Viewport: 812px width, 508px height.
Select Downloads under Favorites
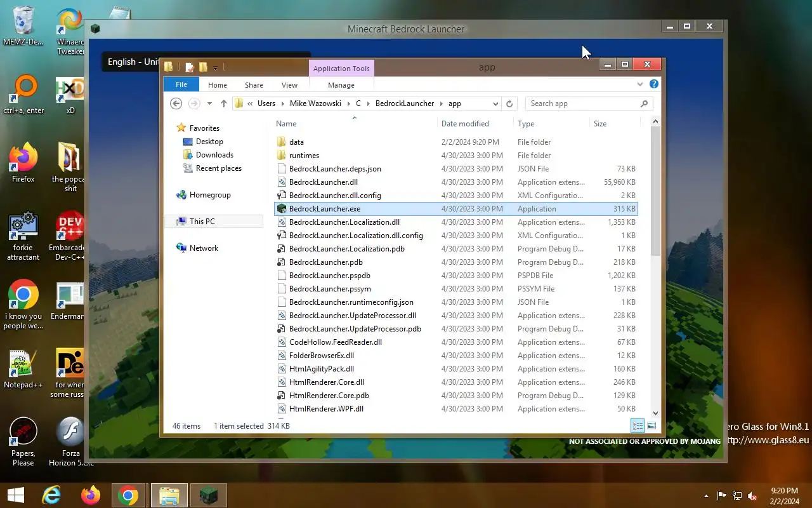214,155
